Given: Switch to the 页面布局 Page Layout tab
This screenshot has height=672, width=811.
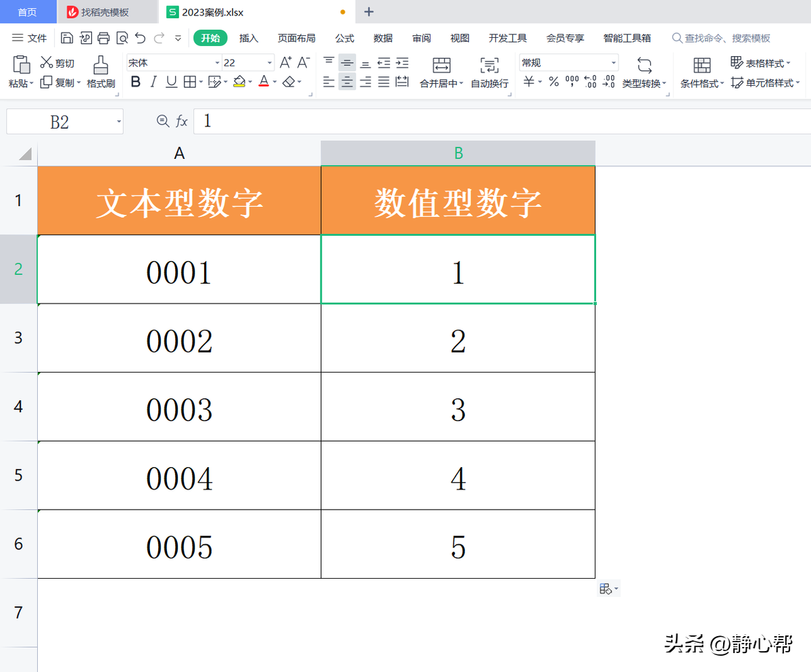Looking at the screenshot, I should [x=297, y=38].
